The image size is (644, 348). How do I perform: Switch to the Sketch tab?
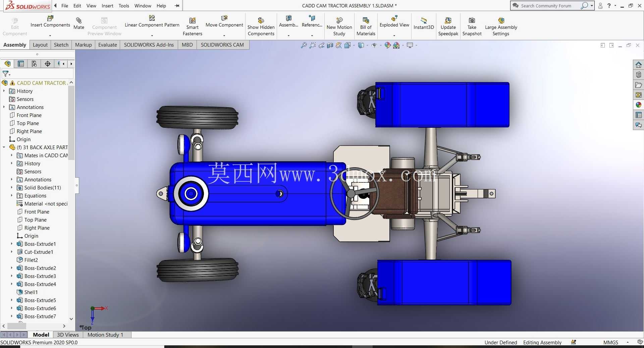tap(61, 45)
